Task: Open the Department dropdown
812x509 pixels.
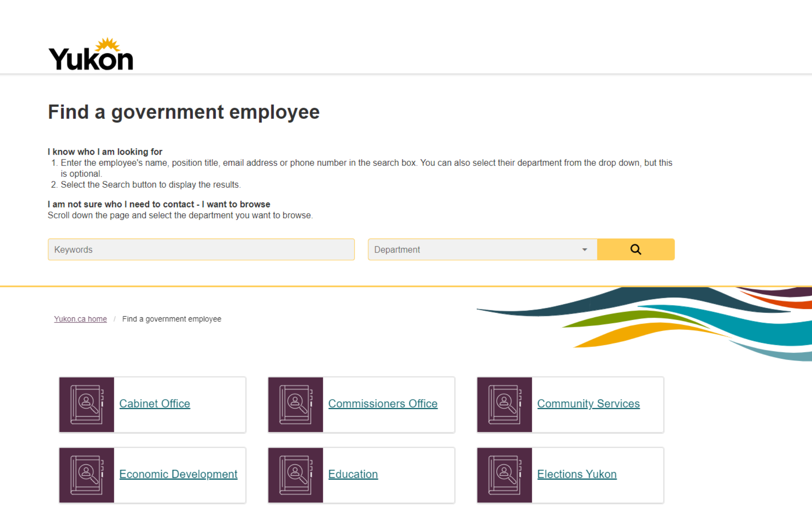Action: tap(482, 249)
